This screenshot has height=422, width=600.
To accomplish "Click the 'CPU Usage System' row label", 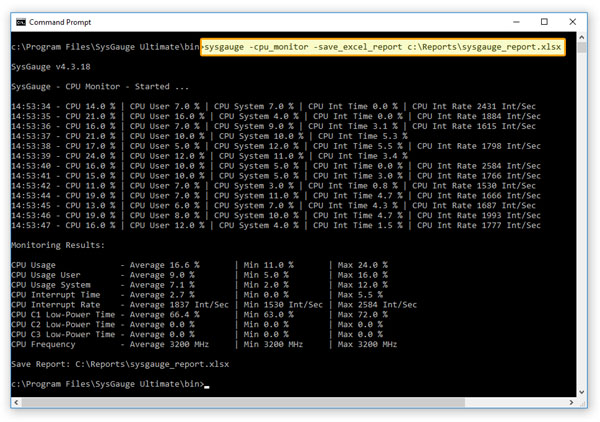I will (51, 285).
